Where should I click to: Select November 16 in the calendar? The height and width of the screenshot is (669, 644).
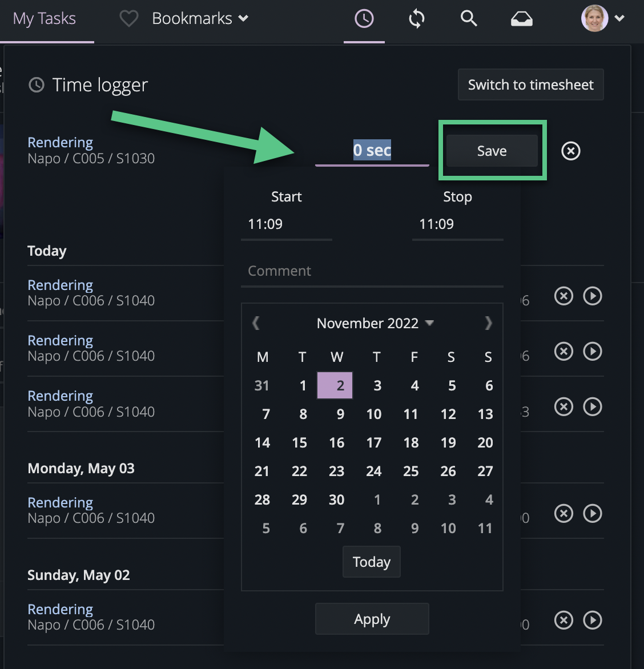(x=337, y=442)
